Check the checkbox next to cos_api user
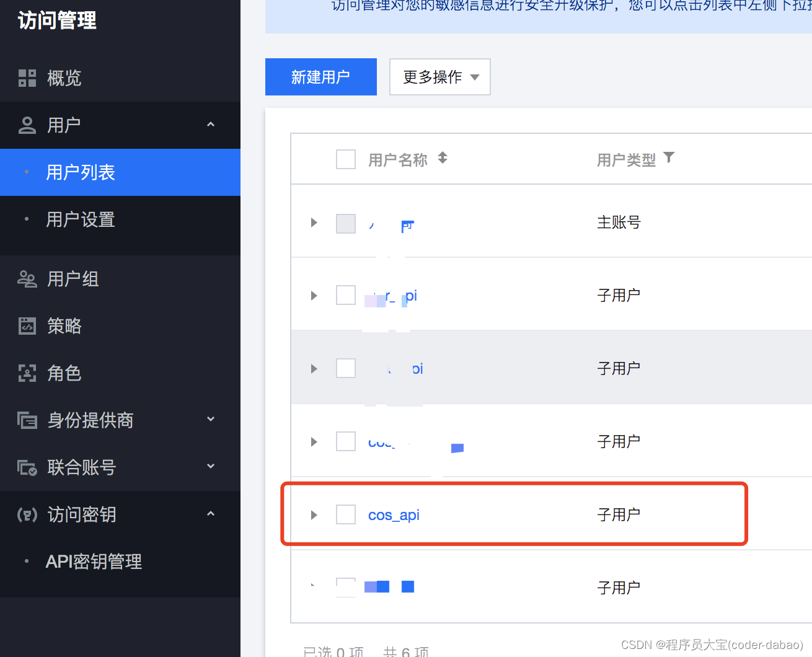 pyautogui.click(x=345, y=514)
